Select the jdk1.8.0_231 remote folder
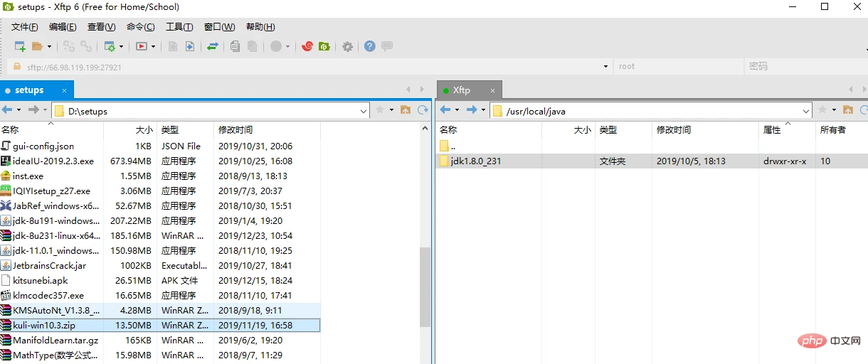Viewport: 868px width, 364px height. [x=651, y=161]
